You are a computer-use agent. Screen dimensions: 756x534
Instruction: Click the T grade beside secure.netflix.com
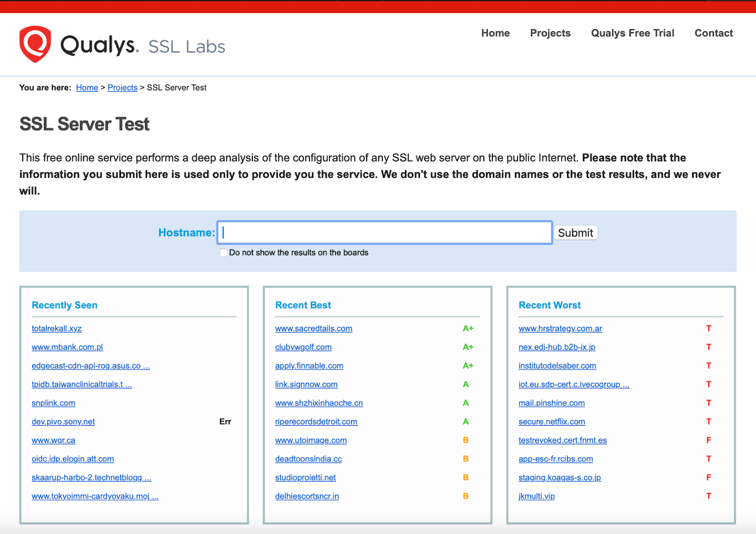(708, 422)
